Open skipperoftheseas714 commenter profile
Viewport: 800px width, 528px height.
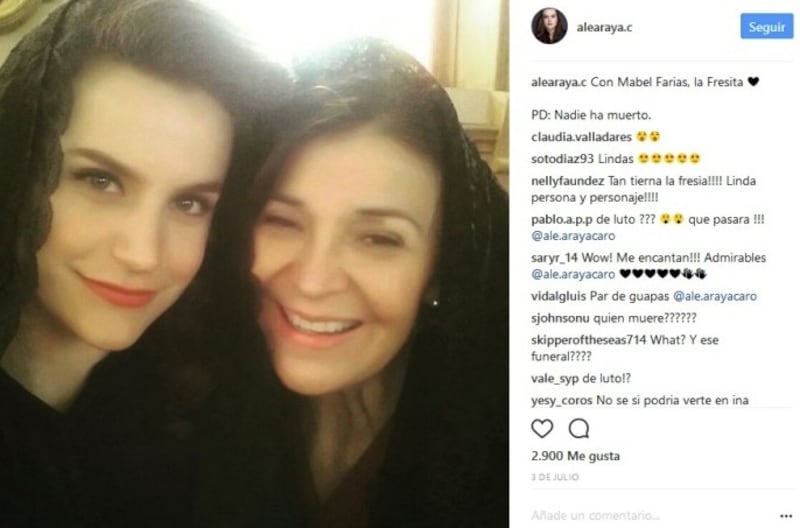pos(588,340)
